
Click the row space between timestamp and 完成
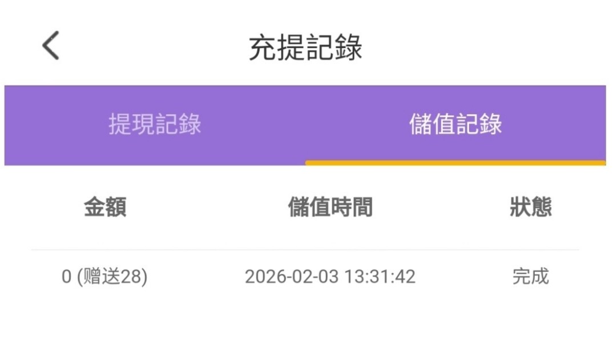click(x=463, y=277)
